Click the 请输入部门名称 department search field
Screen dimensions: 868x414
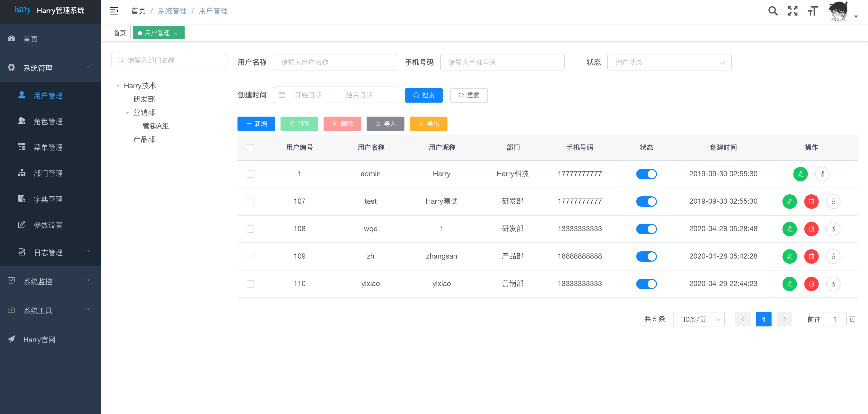169,60
